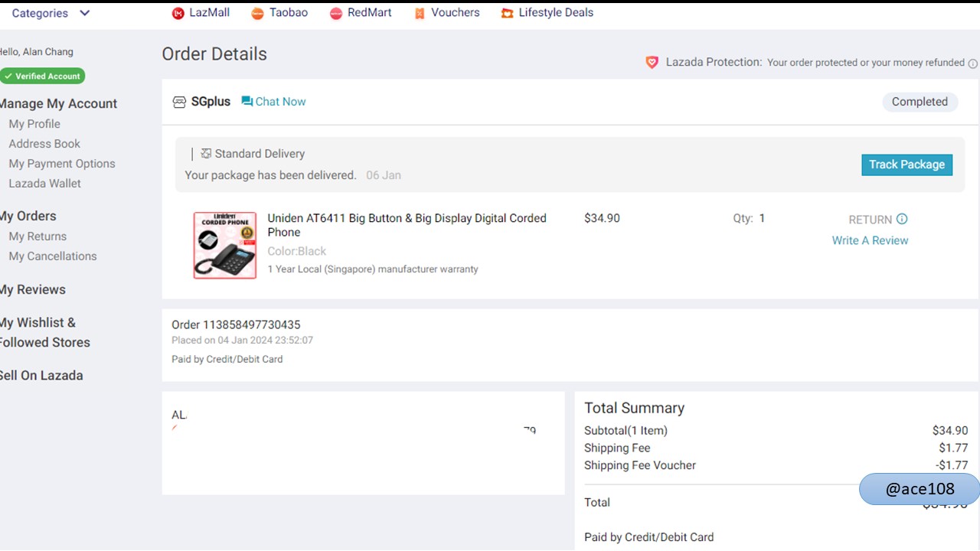Click the Chat Now link

(x=280, y=102)
